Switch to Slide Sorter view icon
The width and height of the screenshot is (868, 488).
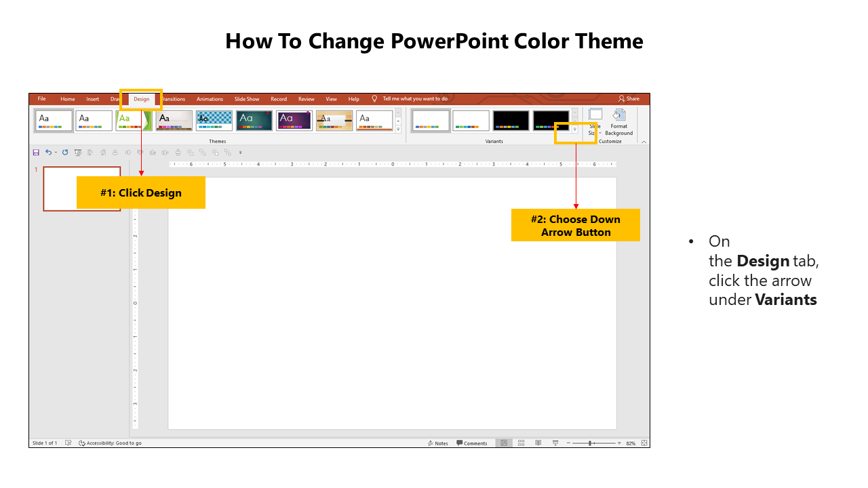click(521, 443)
